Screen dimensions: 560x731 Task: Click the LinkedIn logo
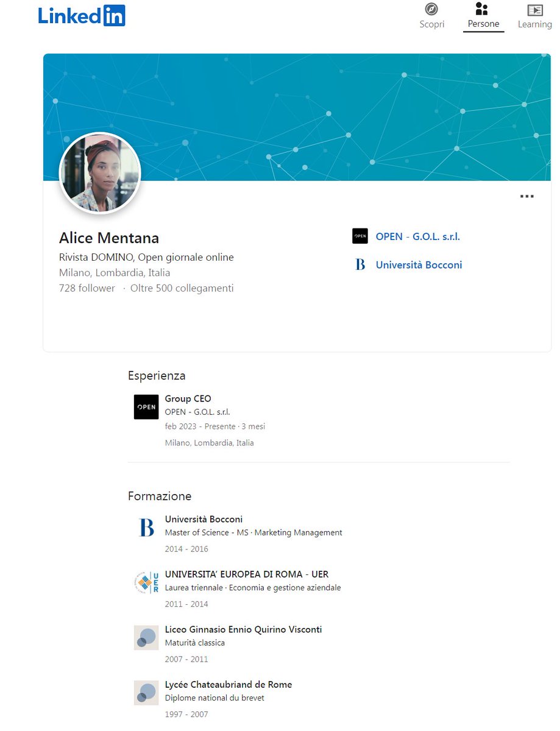point(82,16)
